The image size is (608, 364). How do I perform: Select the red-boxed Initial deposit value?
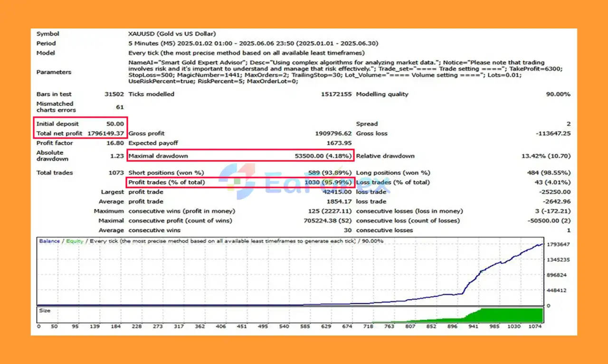coord(115,124)
